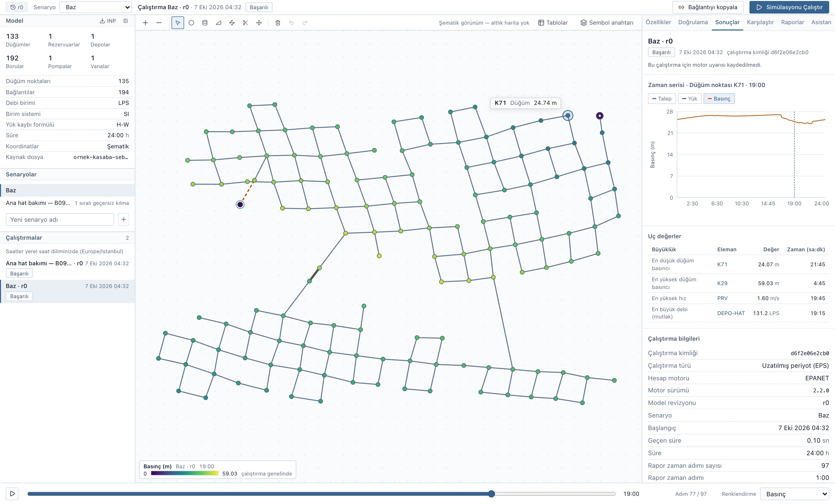Select the move nodes tool
Image resolution: width=835 pixels, height=504 pixels.
click(259, 23)
